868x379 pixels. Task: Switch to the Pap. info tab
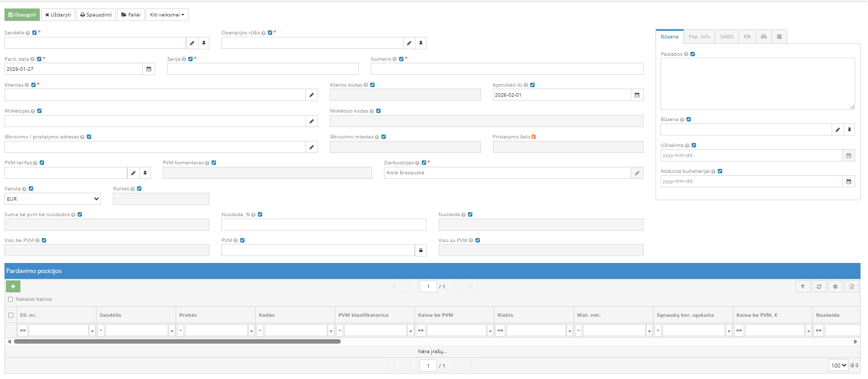(x=699, y=37)
